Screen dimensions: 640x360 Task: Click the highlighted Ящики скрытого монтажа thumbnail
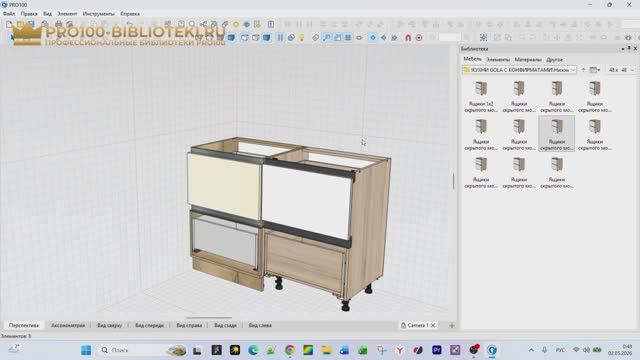(557, 133)
